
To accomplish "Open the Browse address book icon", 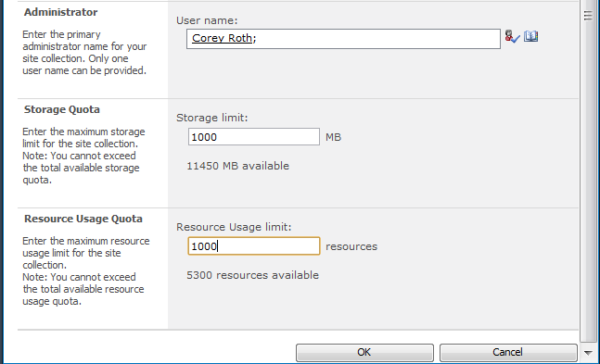I will tap(530, 37).
